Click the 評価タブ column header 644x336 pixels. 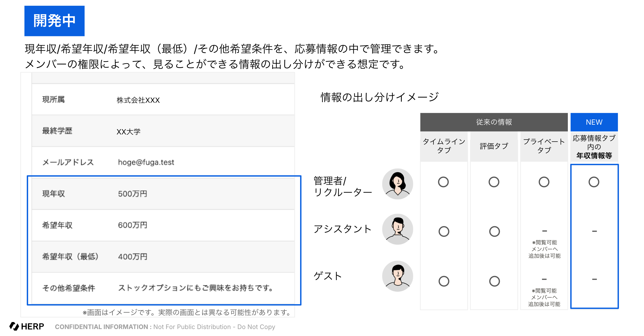494,146
